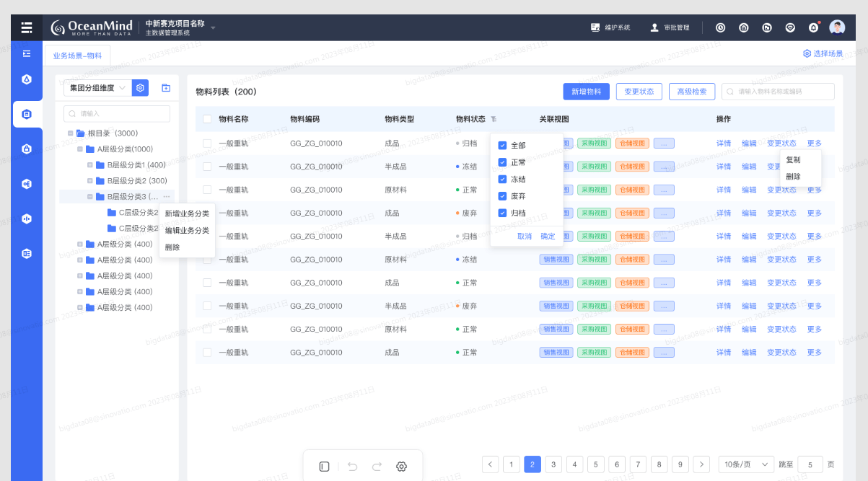Click 确定 in the status filter popup

(x=548, y=236)
